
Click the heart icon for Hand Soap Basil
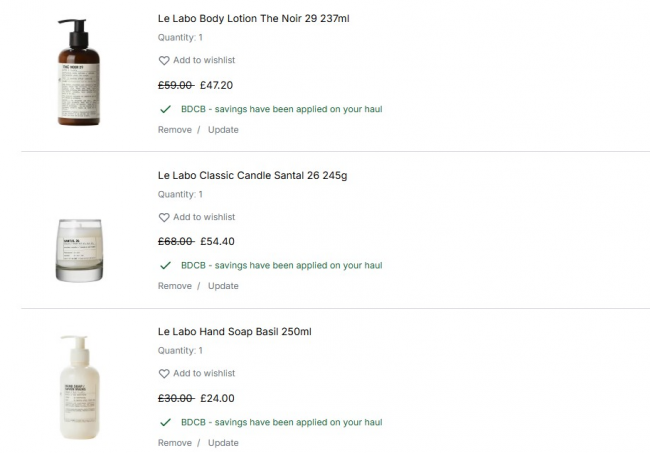(164, 374)
